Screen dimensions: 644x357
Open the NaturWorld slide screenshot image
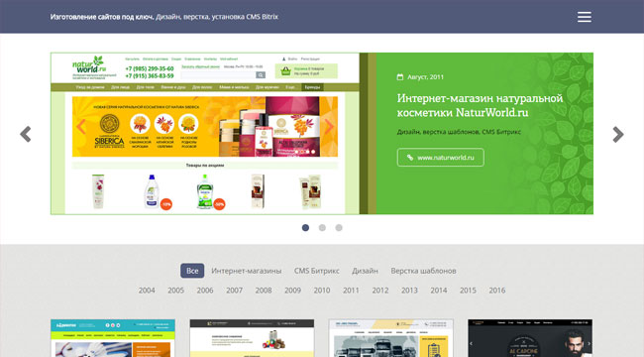point(205,133)
